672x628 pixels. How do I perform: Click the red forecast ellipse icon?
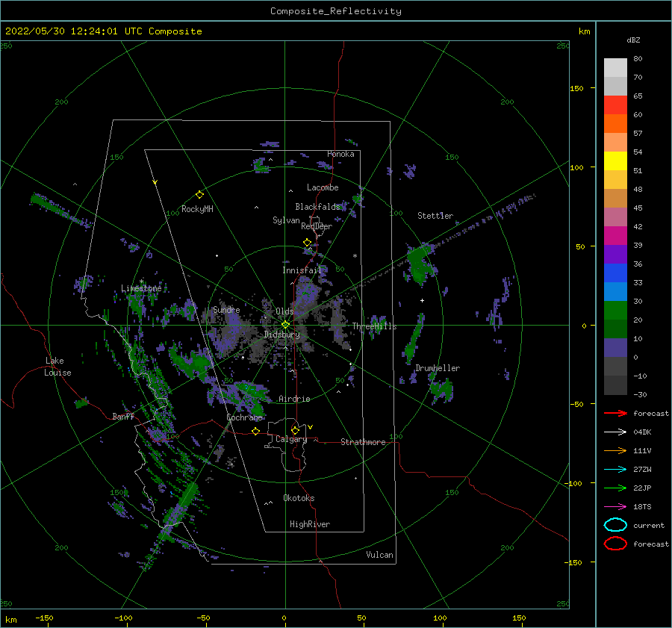click(615, 544)
